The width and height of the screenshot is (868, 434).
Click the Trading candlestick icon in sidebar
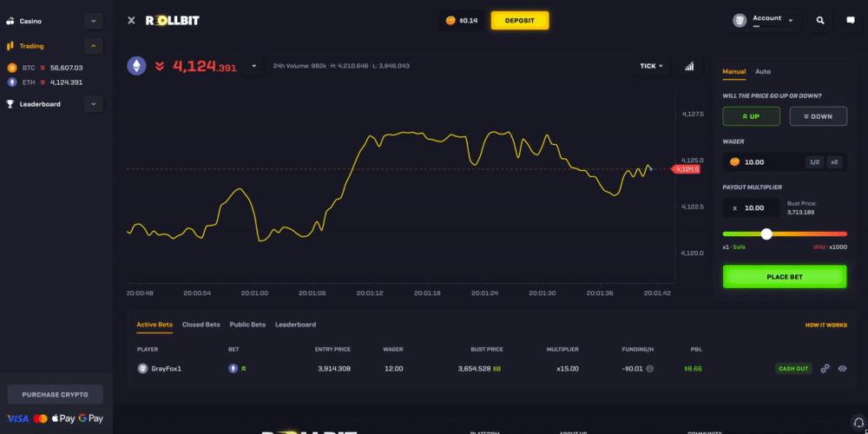(x=10, y=46)
